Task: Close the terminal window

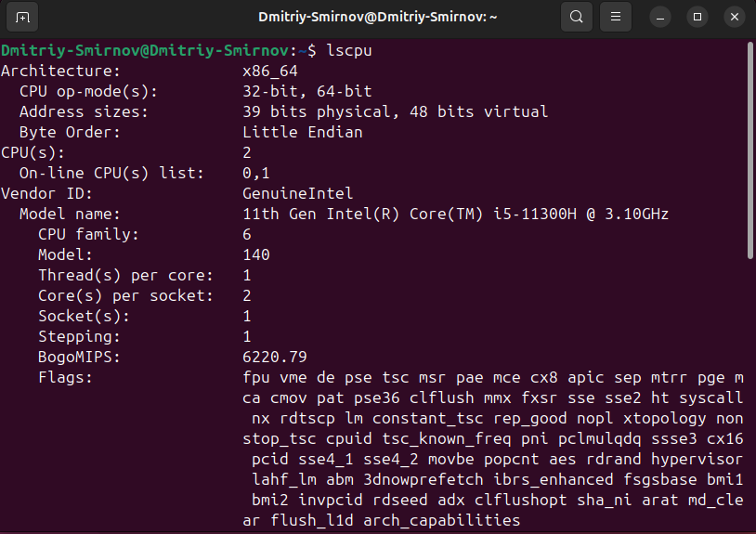Action: coord(735,18)
